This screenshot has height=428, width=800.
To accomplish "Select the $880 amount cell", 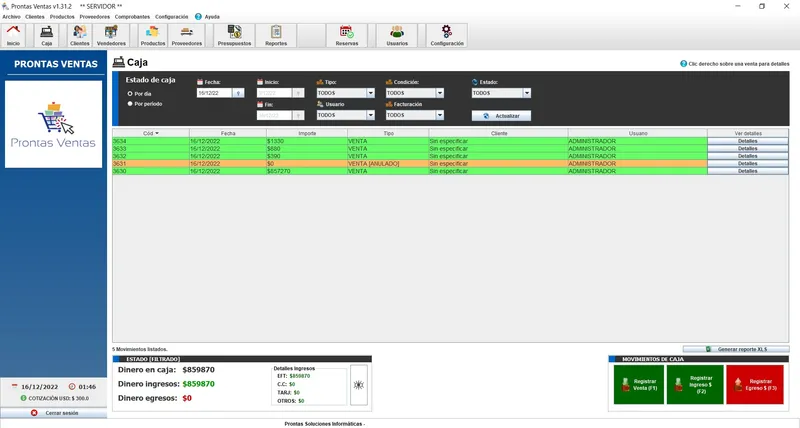I will tap(307, 148).
